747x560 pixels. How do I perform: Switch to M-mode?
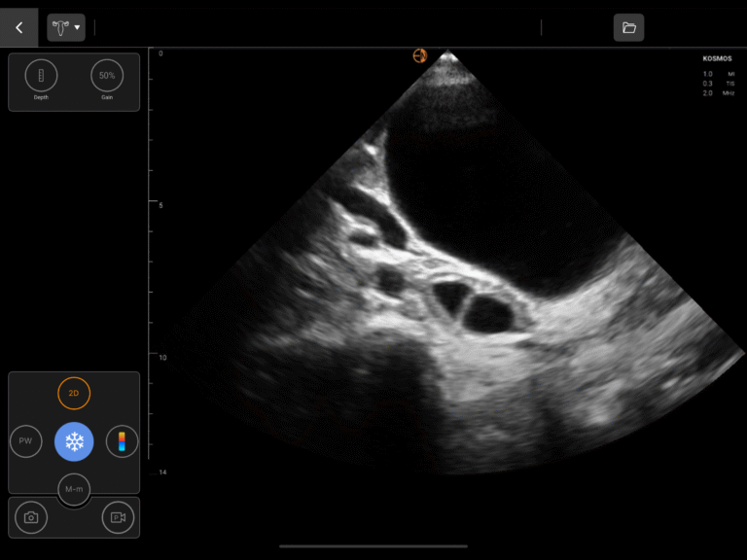coord(74,489)
